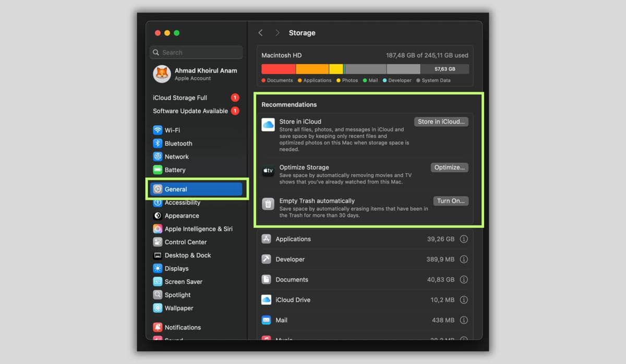This screenshot has height=364, width=626.
Task: Click the Store in iCloud… button
Action: 441,122
